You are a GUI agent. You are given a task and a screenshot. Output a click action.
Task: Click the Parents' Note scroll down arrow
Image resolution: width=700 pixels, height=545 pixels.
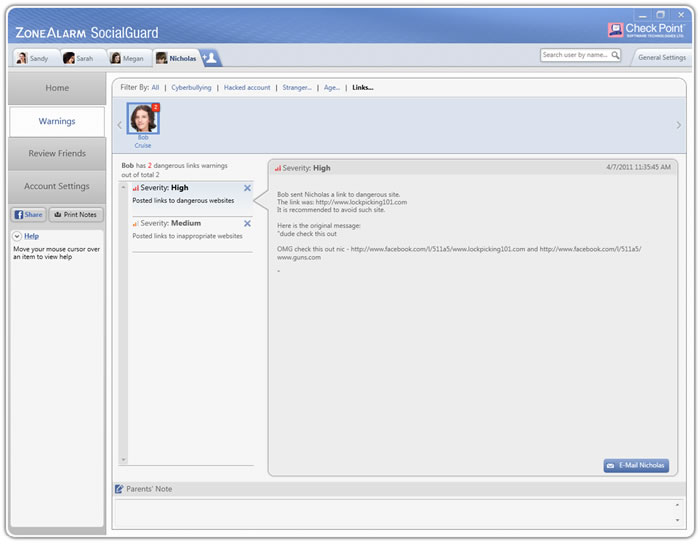677,520
